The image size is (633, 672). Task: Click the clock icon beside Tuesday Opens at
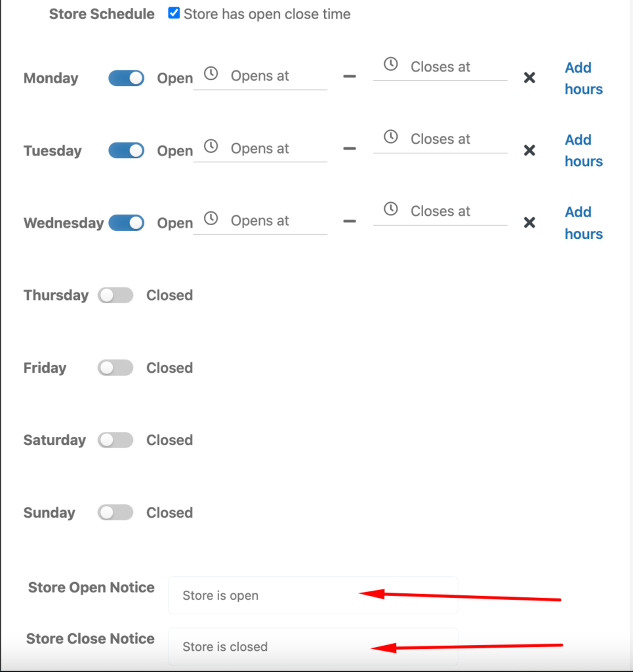pos(211,146)
